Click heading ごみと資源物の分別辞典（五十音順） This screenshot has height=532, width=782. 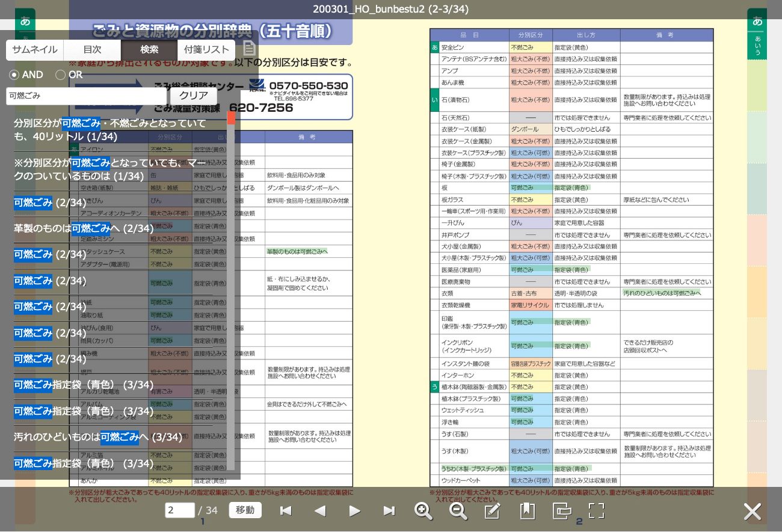coord(212,31)
